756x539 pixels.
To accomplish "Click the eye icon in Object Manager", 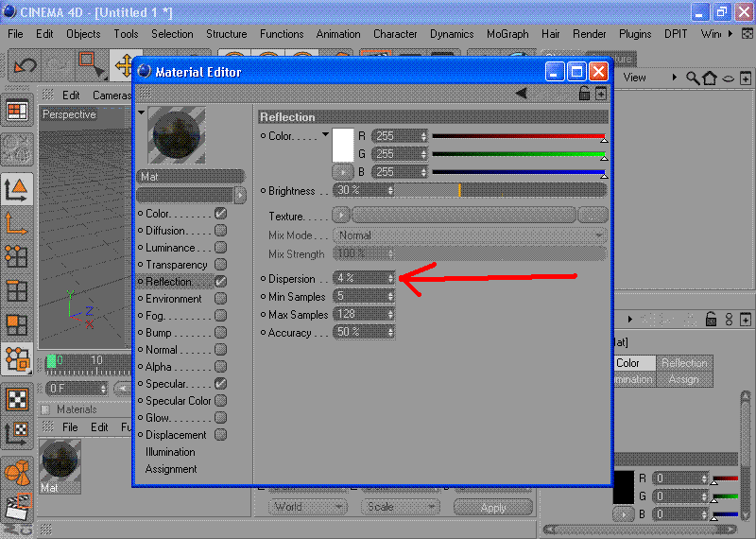I will (728, 78).
